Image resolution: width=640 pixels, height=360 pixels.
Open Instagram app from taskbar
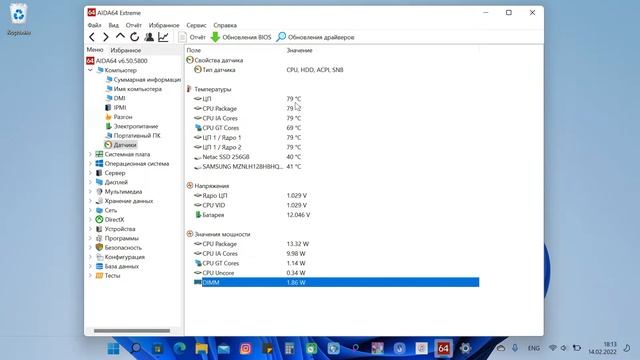pos(246,349)
